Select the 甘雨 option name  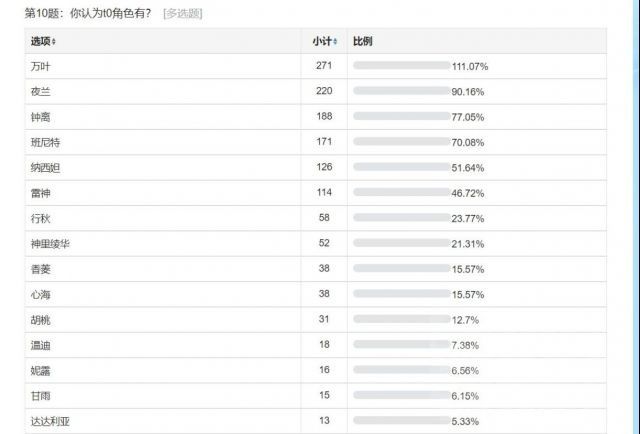40,395
